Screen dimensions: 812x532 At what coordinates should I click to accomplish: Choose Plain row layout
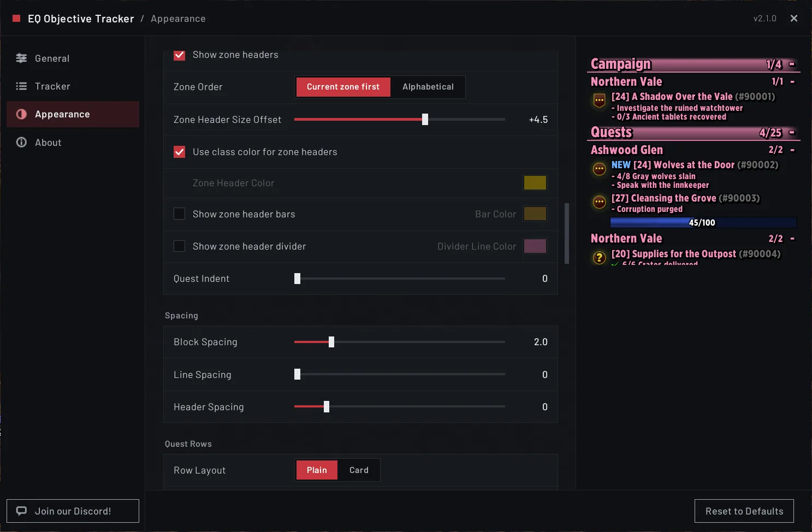[x=317, y=470]
